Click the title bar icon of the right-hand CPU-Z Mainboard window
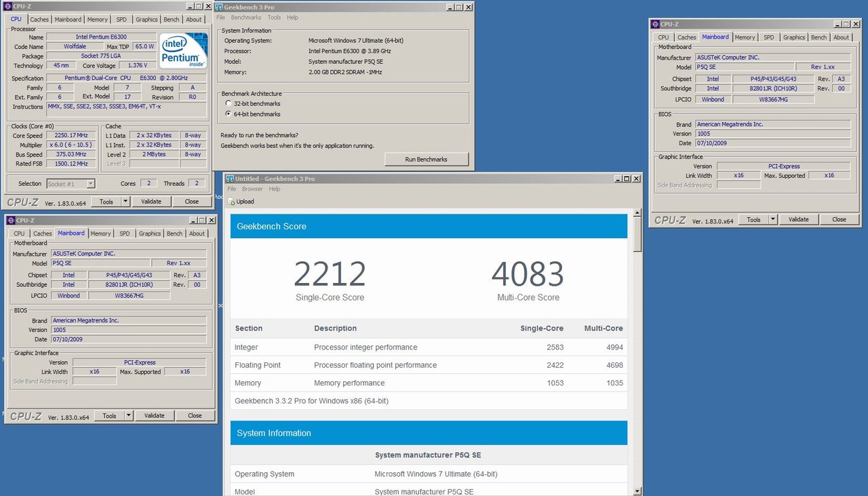Screen dimensions: 868x496 tap(655, 24)
